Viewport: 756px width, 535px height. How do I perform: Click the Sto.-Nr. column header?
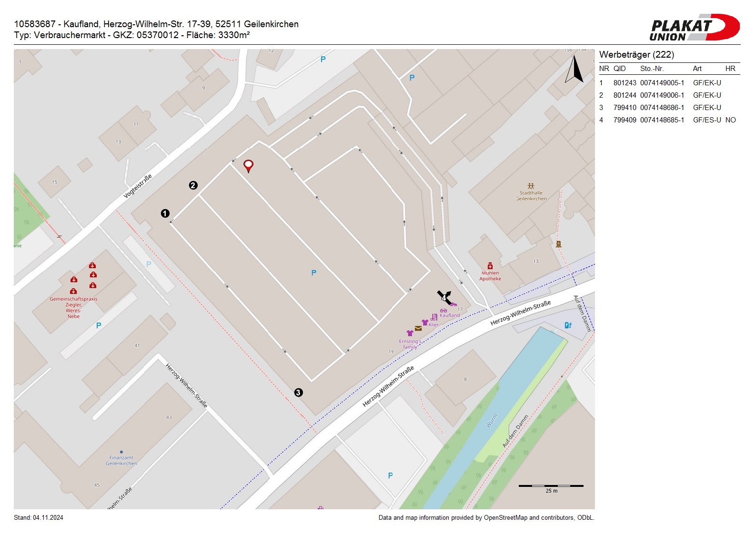(652, 69)
